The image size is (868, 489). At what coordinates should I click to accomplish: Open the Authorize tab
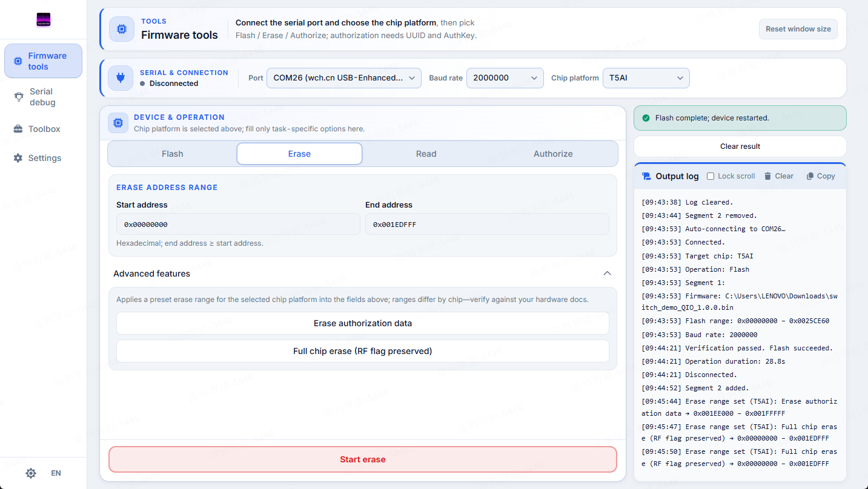[553, 154]
